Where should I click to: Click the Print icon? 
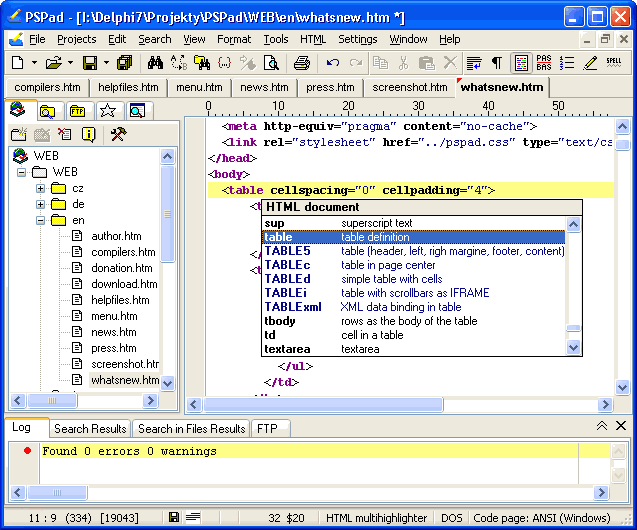(302, 63)
